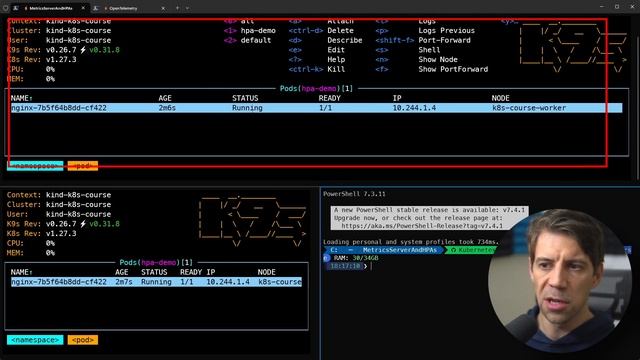Click READY column header in bottom-left pane
640x360 pixels.
191,272
